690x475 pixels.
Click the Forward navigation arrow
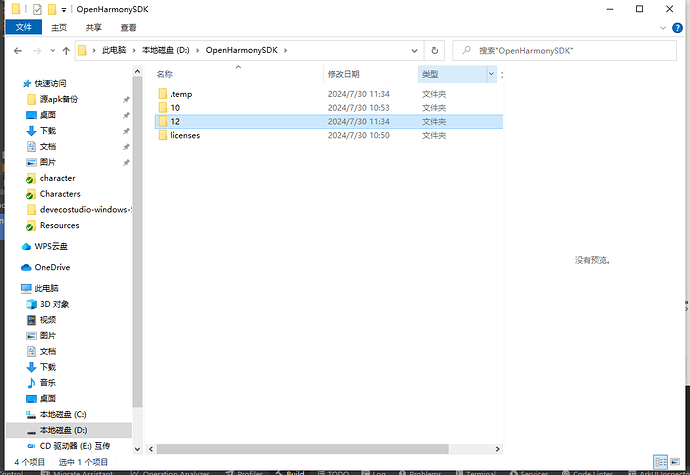tap(37, 51)
